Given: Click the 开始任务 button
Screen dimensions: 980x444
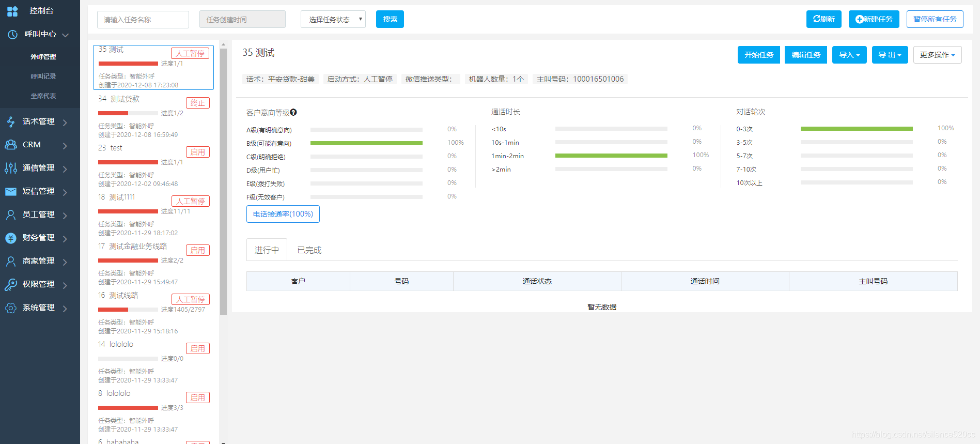Looking at the screenshot, I should point(759,55).
